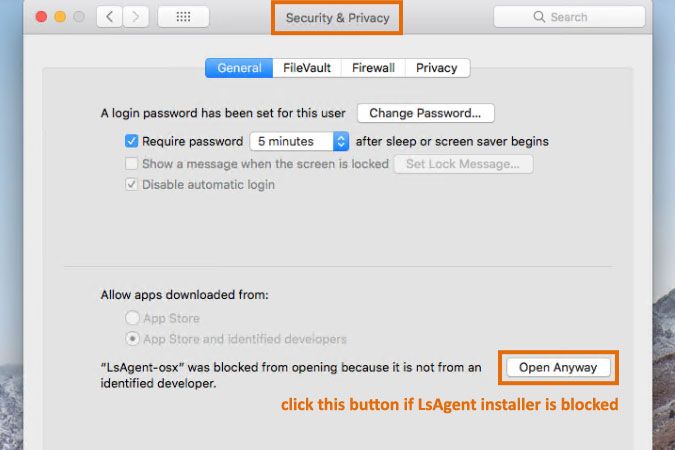Screen dimensions: 675x450
Task: Click the green zoom window button
Action: pos(78,17)
